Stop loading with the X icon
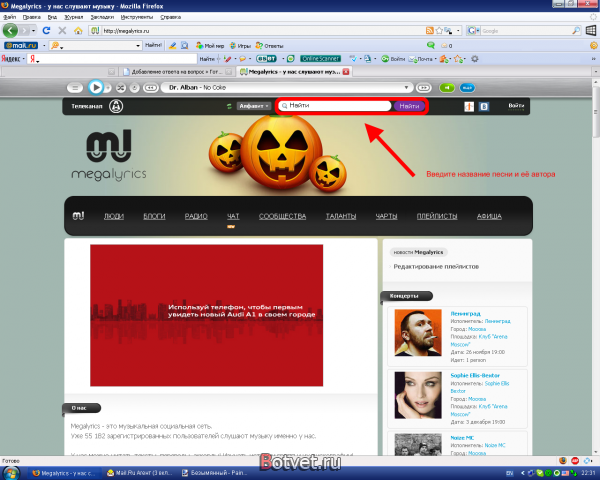Image resolution: width=600 pixels, height=480 pixels. point(62,31)
